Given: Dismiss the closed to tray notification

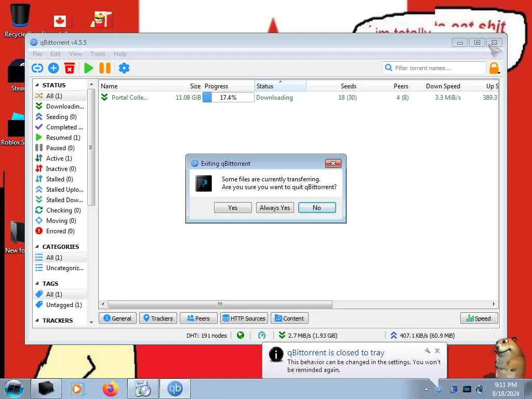Looking at the screenshot, I should point(437,351).
